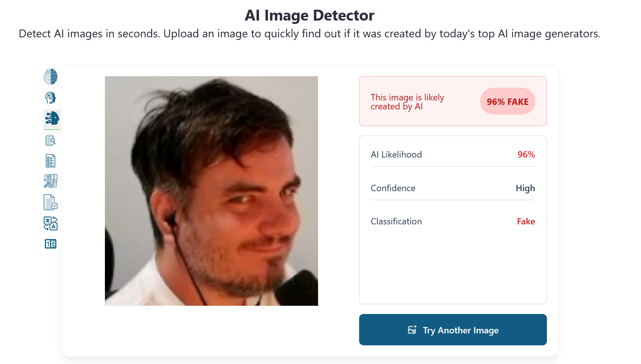
Task: Select the numbers counter sidebar icon
Action: pos(50,244)
